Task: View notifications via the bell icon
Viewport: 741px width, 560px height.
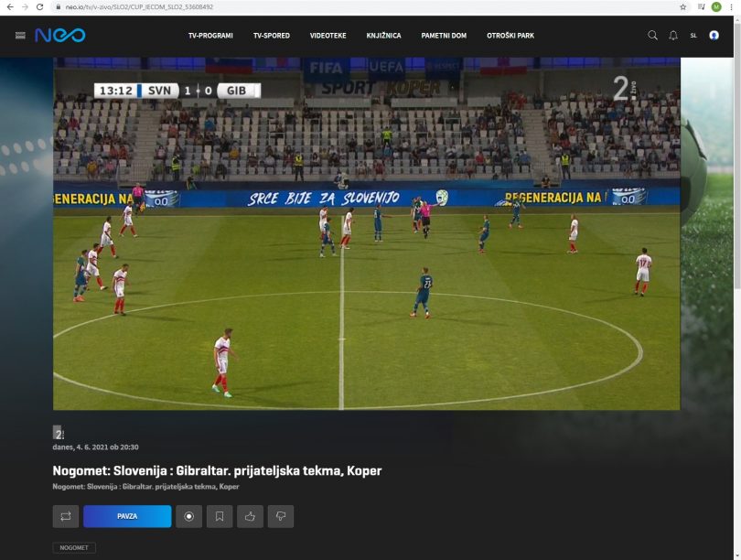Action: (x=673, y=36)
